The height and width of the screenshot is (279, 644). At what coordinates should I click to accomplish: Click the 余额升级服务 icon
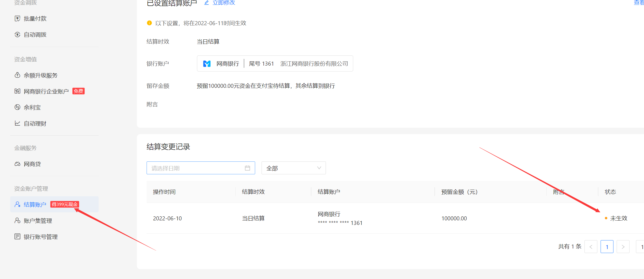(x=17, y=75)
